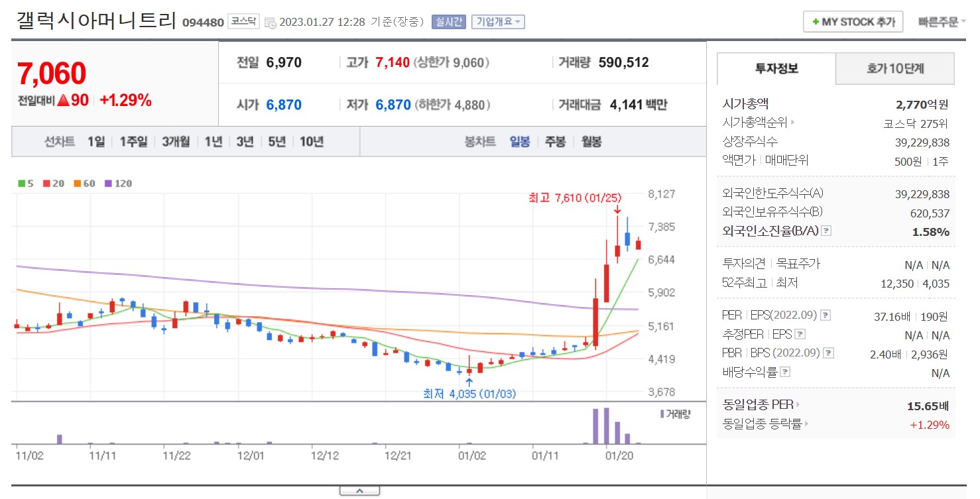Screen dimensions: 980x499
Task: Click the PBR value 2.40배
Action: 886,354
